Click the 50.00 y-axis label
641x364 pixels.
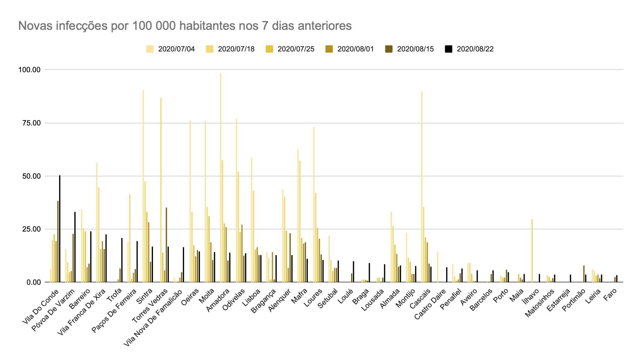point(31,176)
